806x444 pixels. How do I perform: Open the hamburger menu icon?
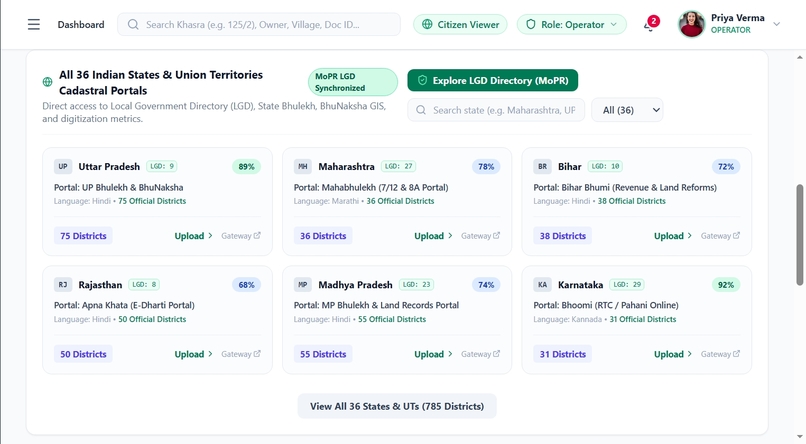coord(34,25)
